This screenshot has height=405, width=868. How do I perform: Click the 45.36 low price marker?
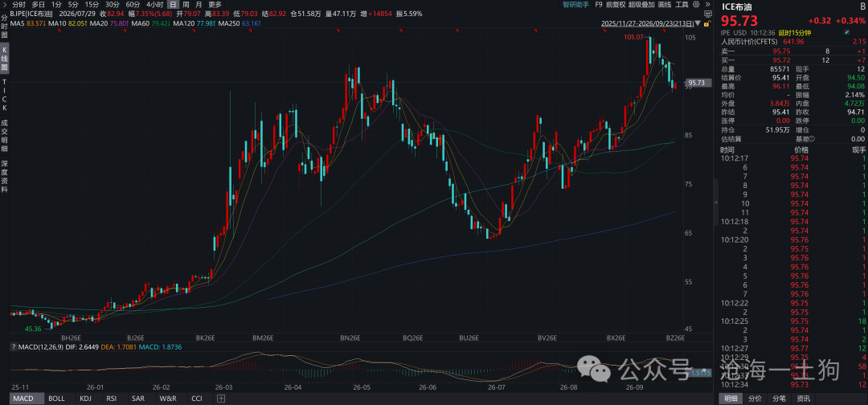33,329
